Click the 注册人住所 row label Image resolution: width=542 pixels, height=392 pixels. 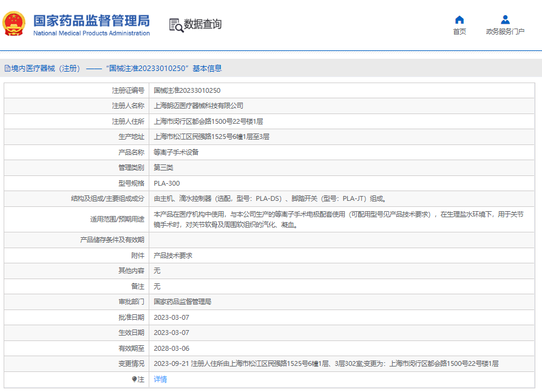tap(128, 121)
